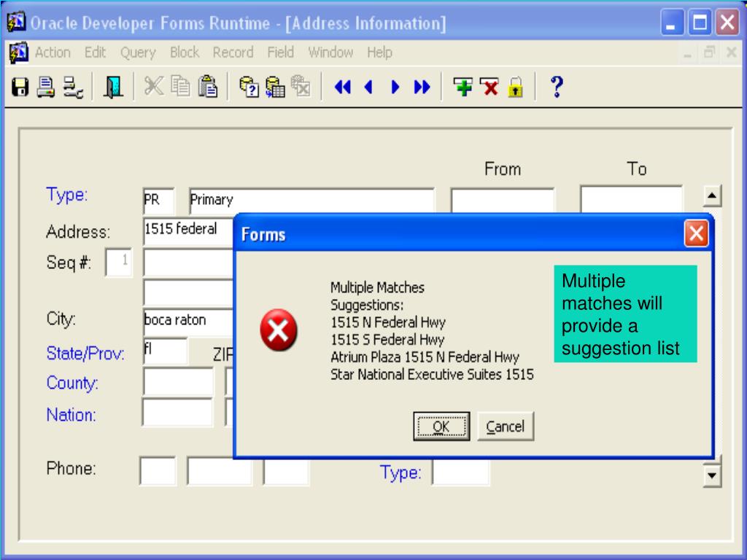Open the Field menu
This screenshot has width=747, height=560.
click(281, 52)
